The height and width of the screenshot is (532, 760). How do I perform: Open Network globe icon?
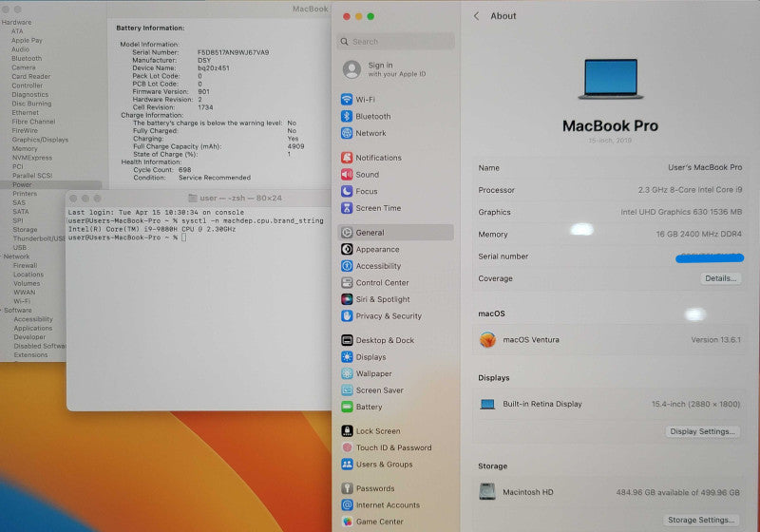(x=347, y=133)
